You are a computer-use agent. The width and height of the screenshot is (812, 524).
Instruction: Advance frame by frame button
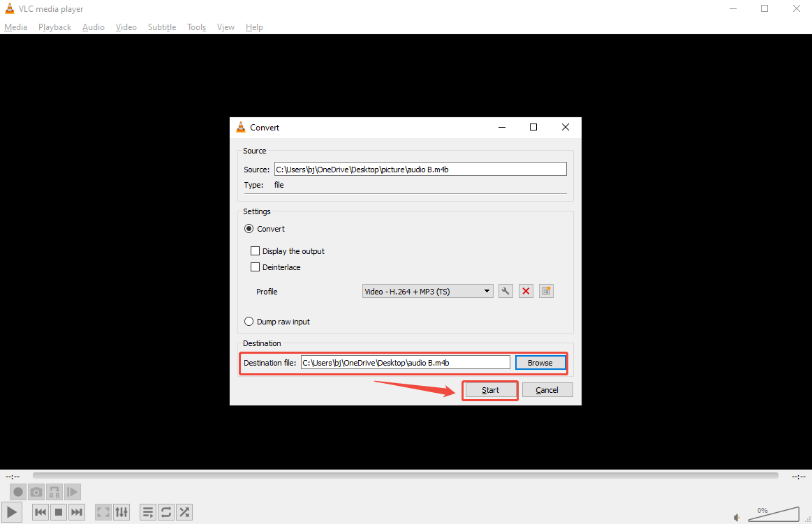(73, 492)
